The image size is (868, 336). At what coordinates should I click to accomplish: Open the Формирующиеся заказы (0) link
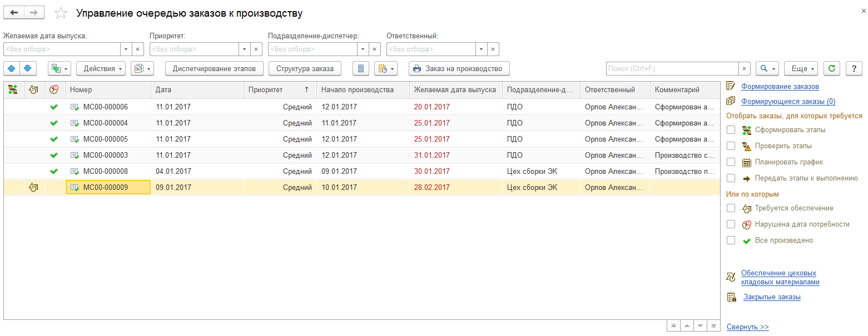(788, 102)
